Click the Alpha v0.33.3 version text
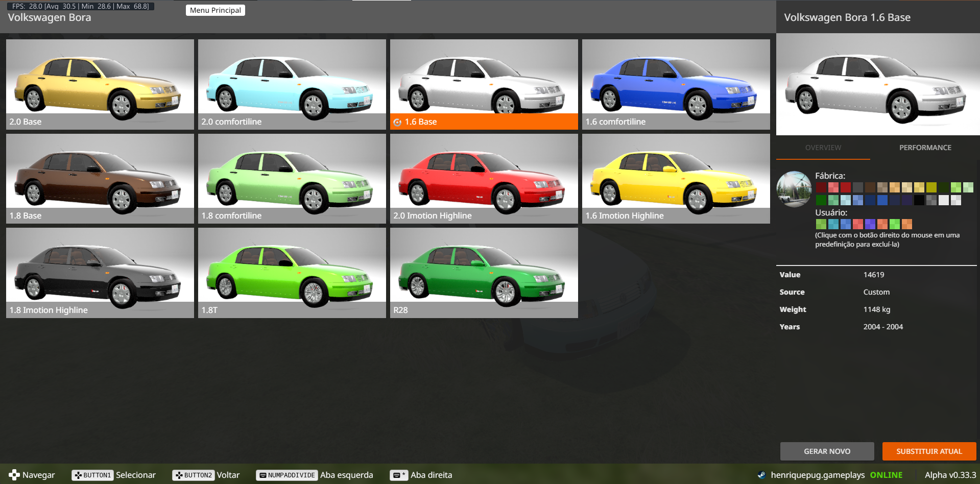 click(950, 475)
